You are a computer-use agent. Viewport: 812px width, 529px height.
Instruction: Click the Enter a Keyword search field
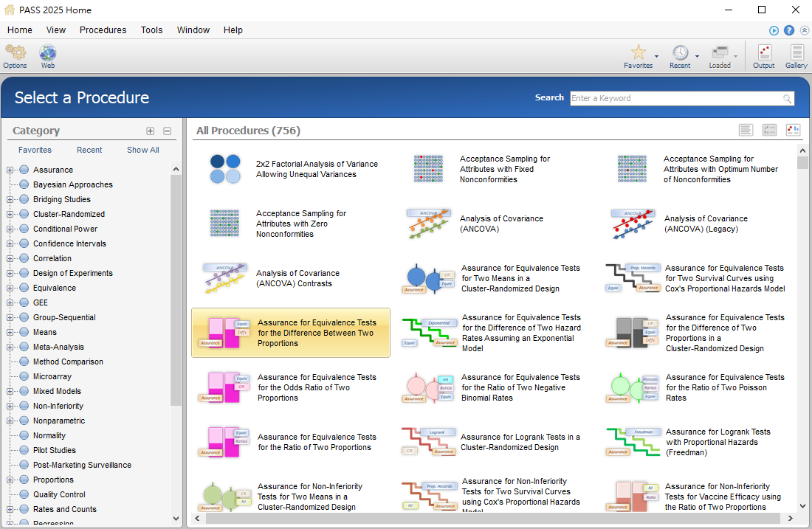675,99
